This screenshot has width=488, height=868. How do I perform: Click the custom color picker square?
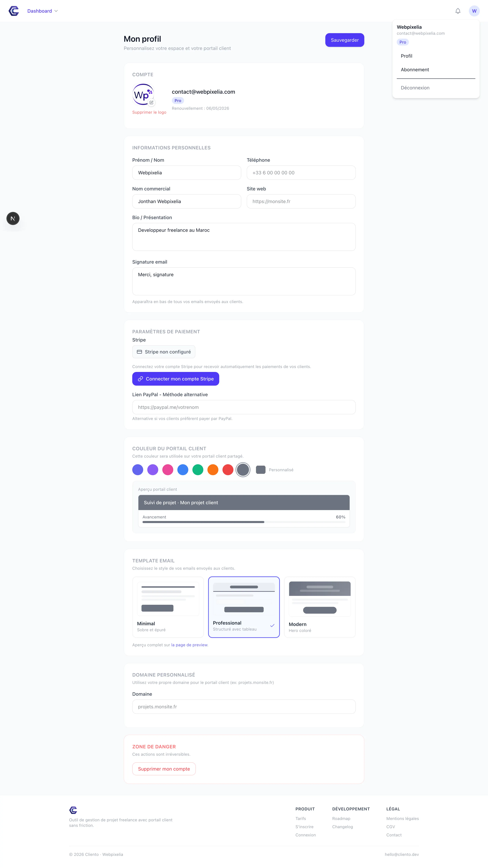click(x=260, y=470)
